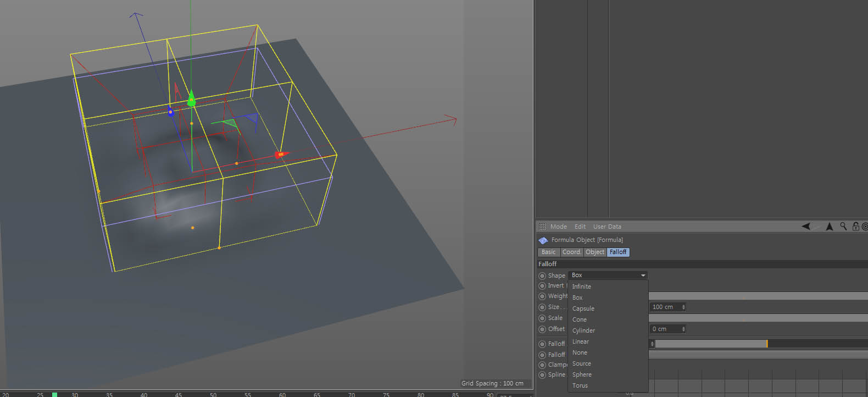Choose Capsule from the Shape list
The width and height of the screenshot is (868, 397).
coord(608,308)
